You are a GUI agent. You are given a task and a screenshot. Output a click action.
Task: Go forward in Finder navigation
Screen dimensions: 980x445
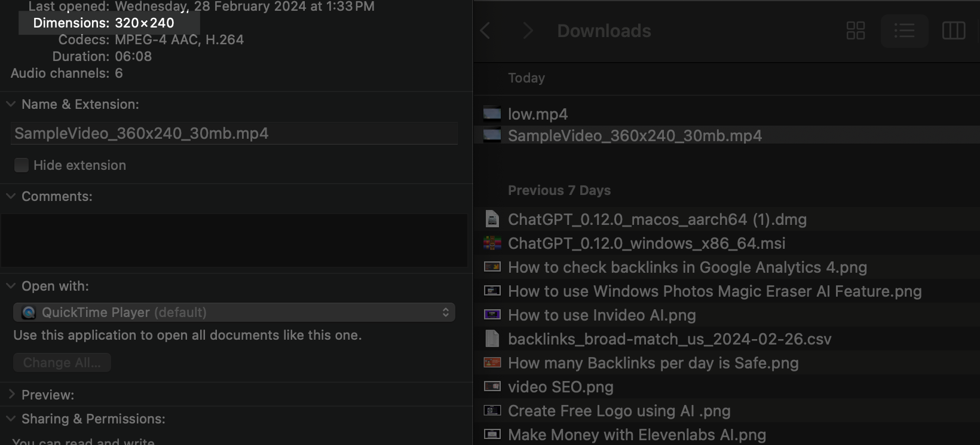pos(527,31)
